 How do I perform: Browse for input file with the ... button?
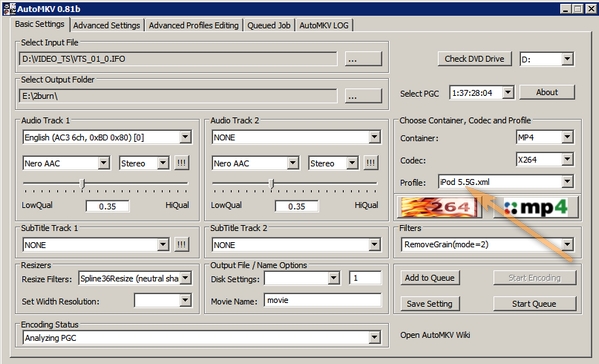click(363, 59)
